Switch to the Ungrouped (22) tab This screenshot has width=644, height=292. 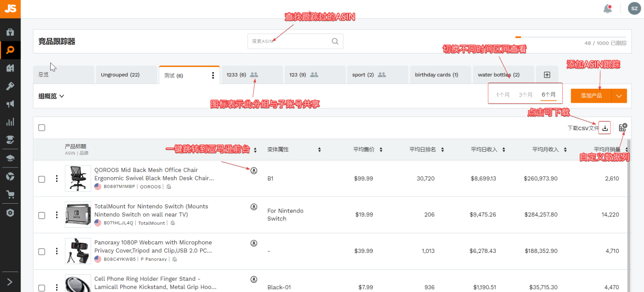pos(120,75)
